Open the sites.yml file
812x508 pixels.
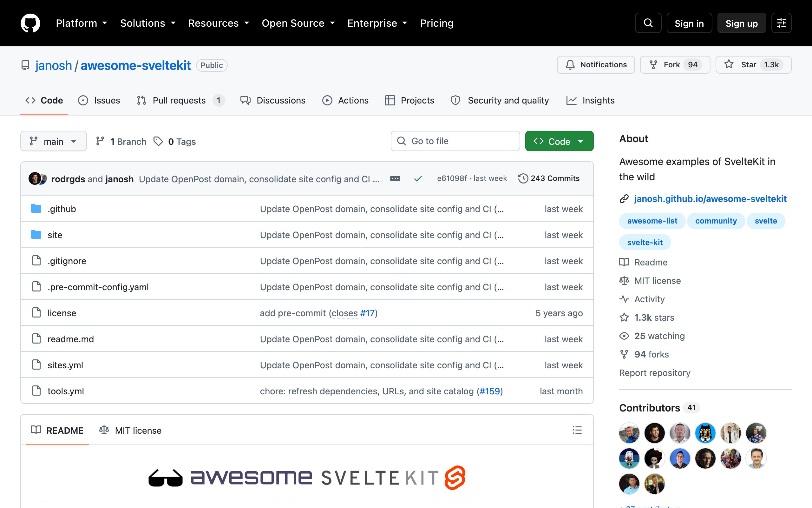[65, 365]
